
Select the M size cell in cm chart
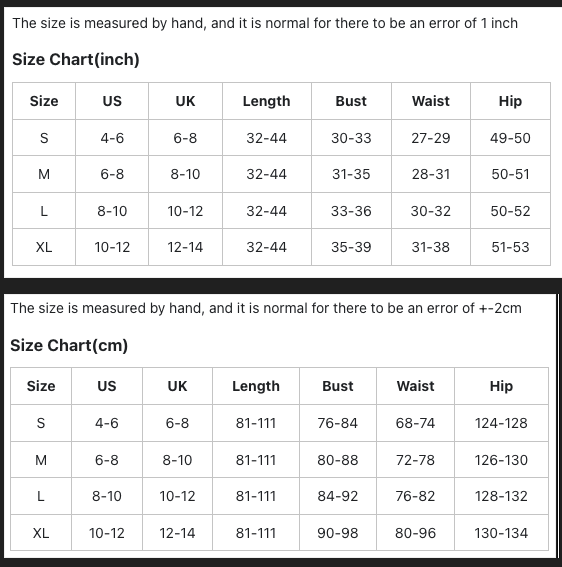pyautogui.click(x=41, y=460)
